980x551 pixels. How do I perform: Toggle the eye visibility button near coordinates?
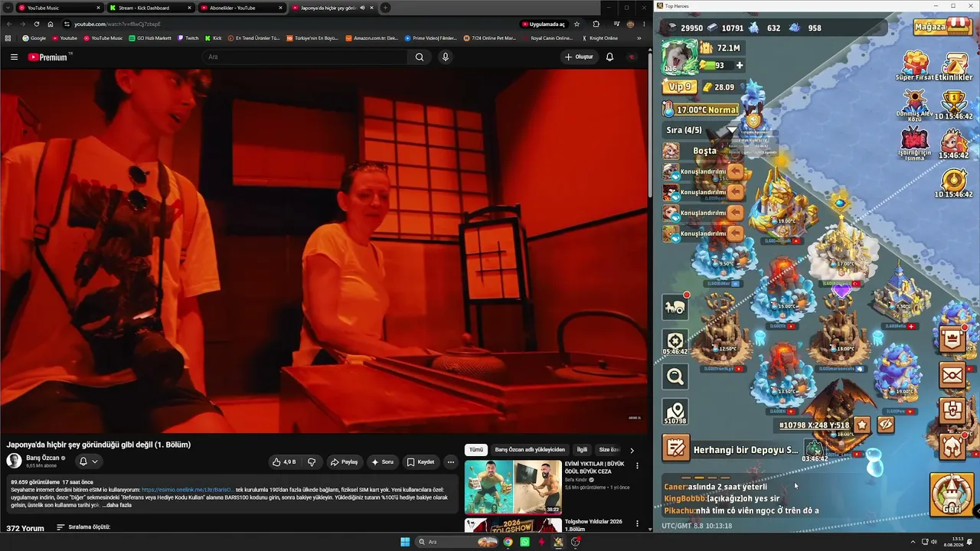pos(886,425)
